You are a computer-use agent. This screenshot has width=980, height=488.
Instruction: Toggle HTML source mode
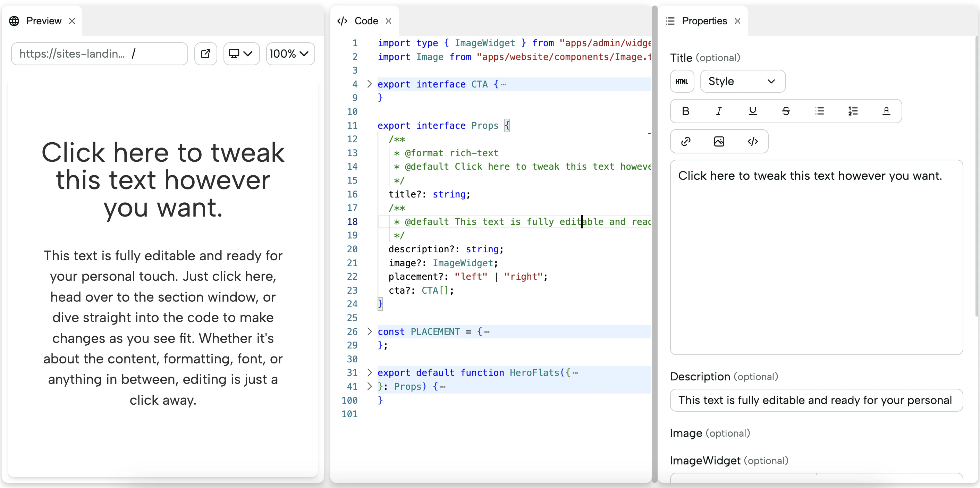pyautogui.click(x=682, y=82)
